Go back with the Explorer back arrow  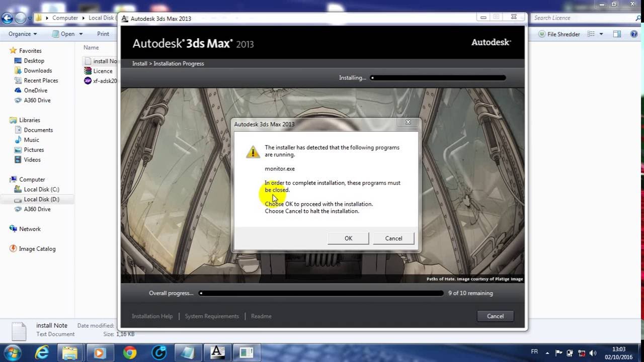[7, 18]
